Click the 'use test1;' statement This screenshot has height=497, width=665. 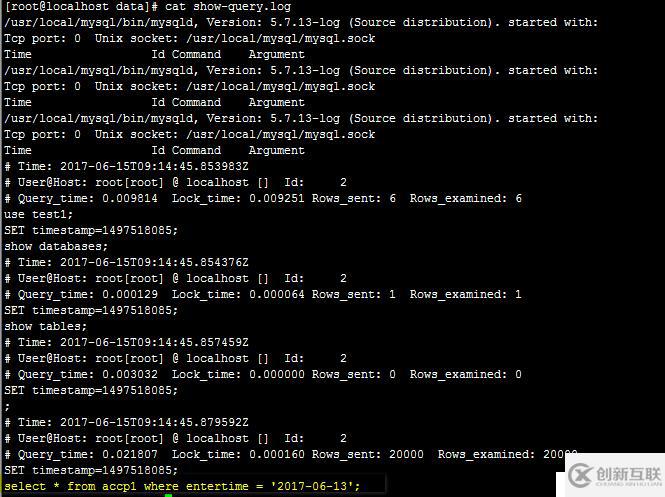(38, 215)
